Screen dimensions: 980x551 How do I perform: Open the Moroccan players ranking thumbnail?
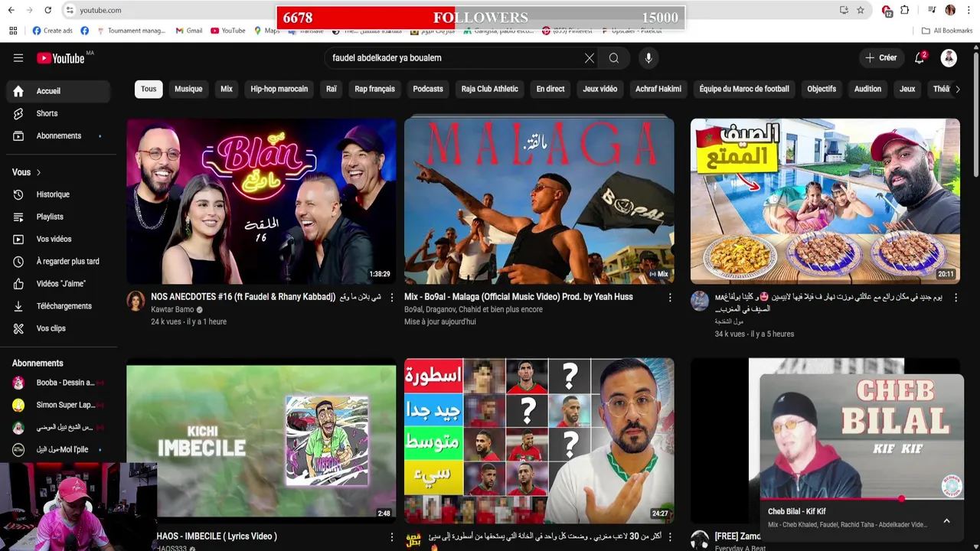click(x=539, y=442)
